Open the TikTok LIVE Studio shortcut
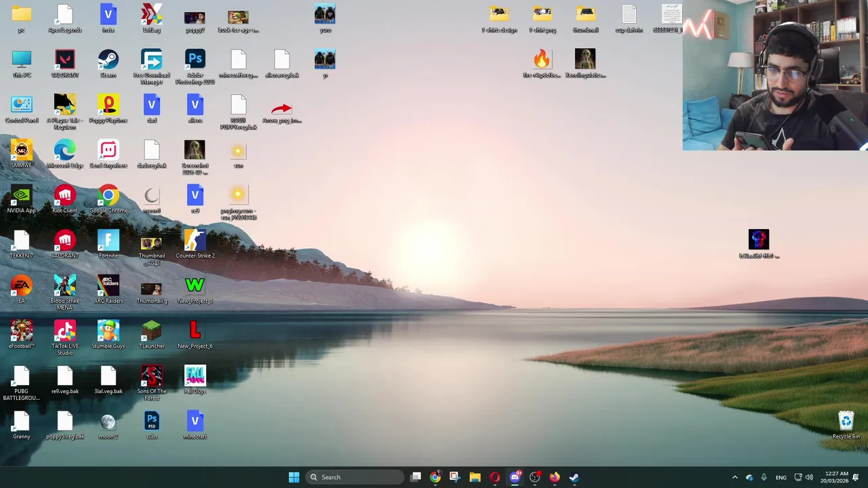868x488 pixels. 64,338
